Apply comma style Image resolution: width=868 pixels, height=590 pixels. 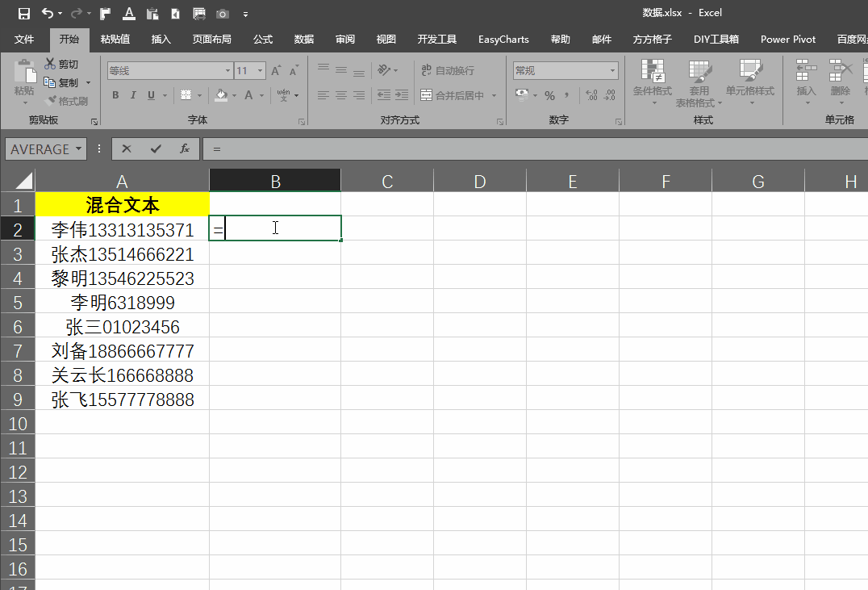[x=567, y=95]
